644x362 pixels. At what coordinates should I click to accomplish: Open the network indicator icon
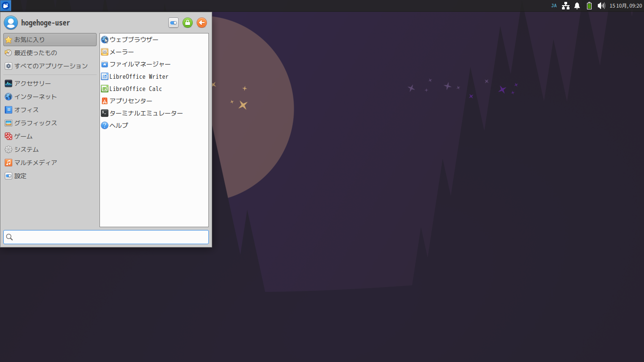pos(565,6)
